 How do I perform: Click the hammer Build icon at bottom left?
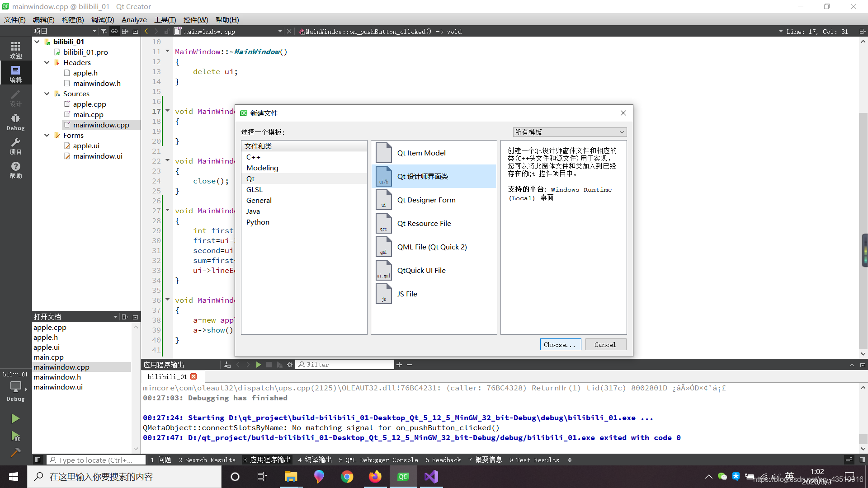click(15, 452)
